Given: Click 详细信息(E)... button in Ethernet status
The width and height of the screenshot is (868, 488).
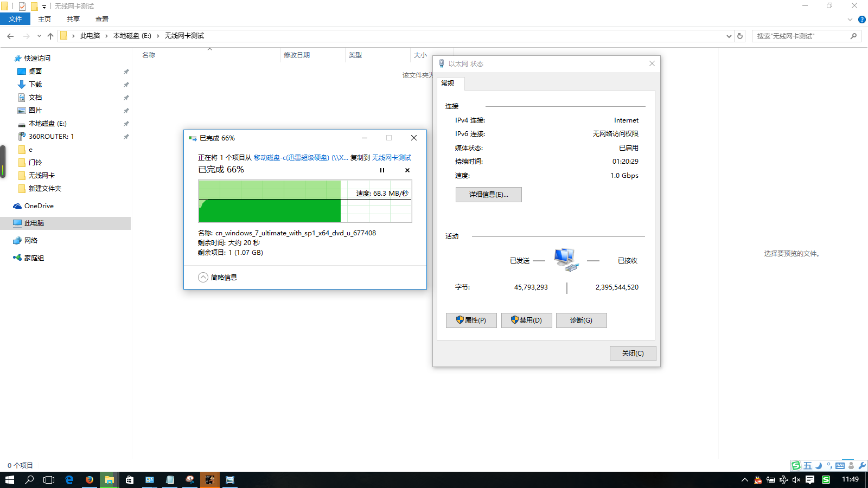Looking at the screenshot, I should (x=489, y=195).
